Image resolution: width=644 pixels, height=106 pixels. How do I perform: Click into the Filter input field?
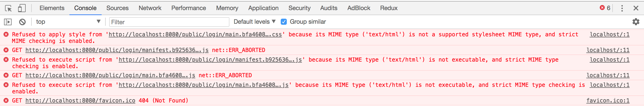pos(169,22)
